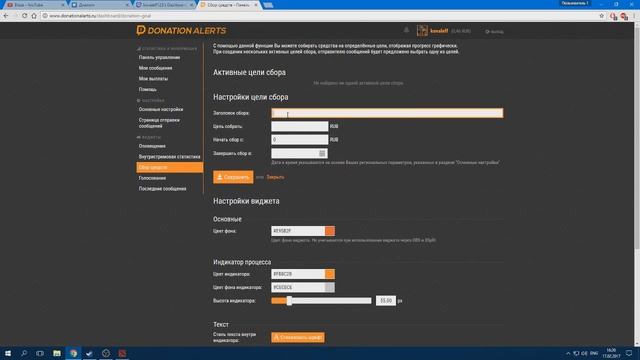Click the address bar URL

100,16
